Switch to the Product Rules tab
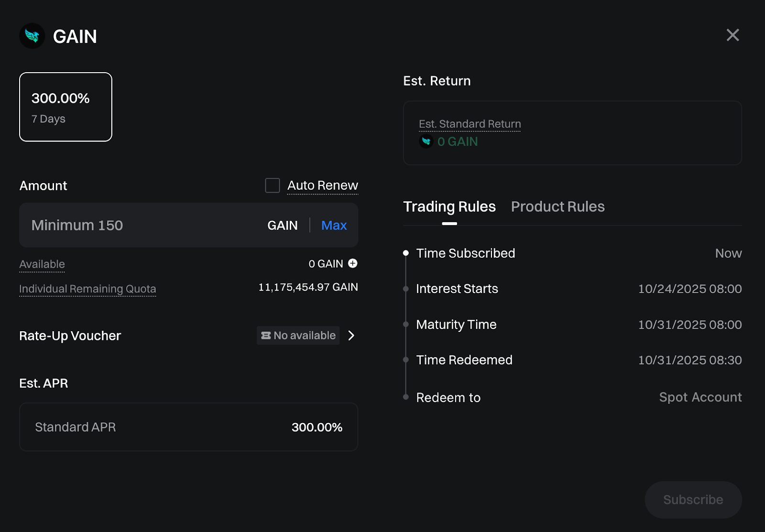This screenshot has width=765, height=532. click(x=557, y=206)
